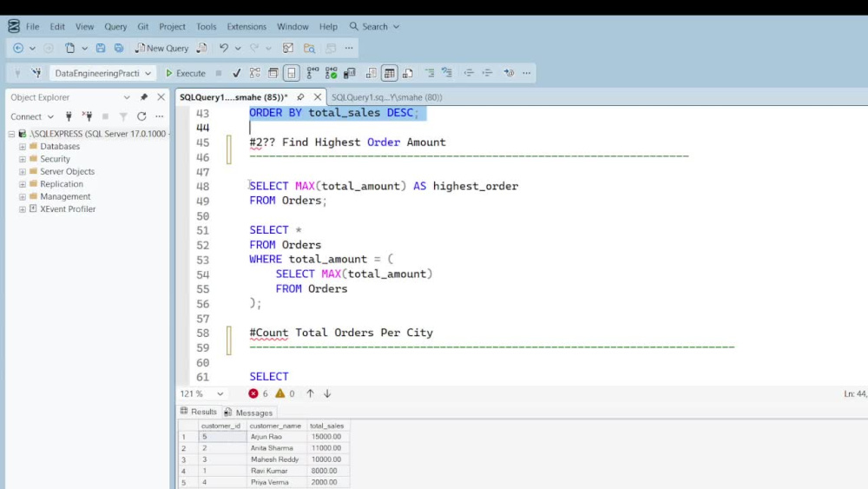This screenshot has height=489, width=868.
Task: Open the 121 % zoom dropdown
Action: (202, 393)
